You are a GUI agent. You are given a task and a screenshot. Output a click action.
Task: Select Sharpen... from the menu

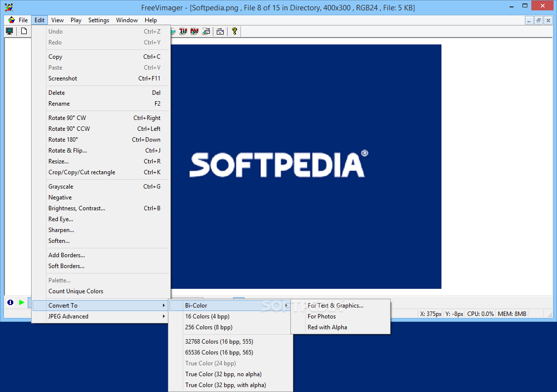tap(101, 230)
